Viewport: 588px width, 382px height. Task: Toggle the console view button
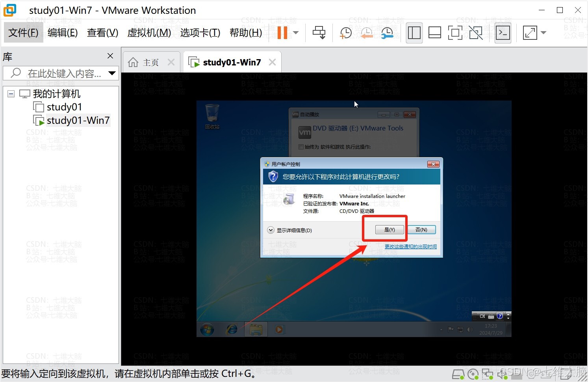coord(503,33)
